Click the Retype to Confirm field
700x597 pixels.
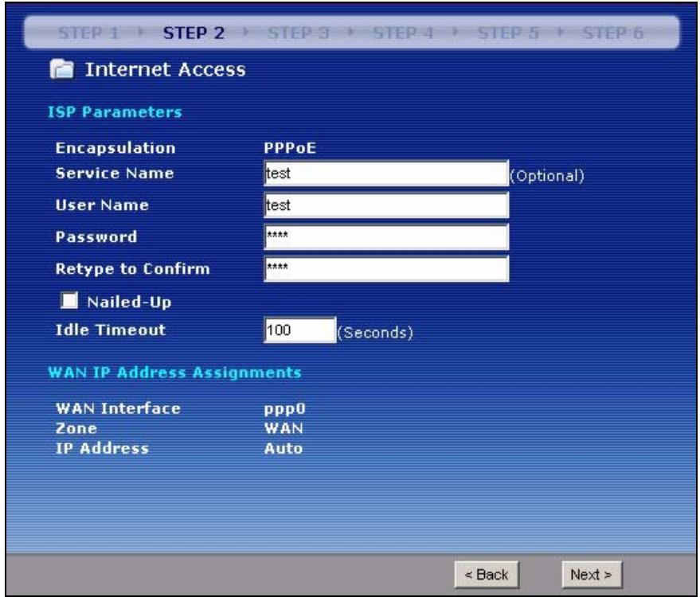point(386,268)
